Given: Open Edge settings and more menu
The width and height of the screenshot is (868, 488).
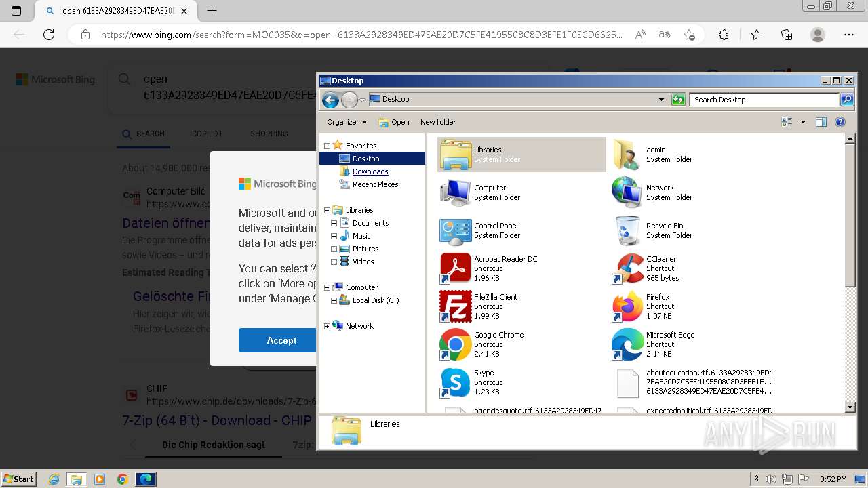Looking at the screenshot, I should click(849, 35).
